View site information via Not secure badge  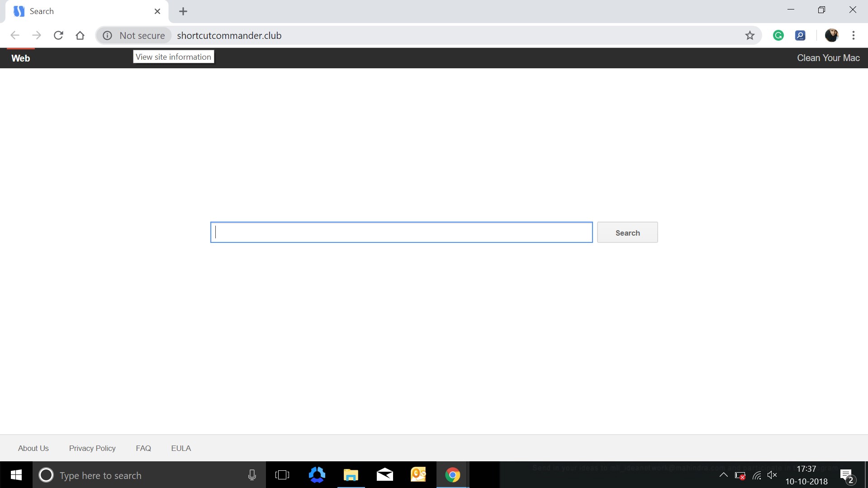(x=134, y=35)
